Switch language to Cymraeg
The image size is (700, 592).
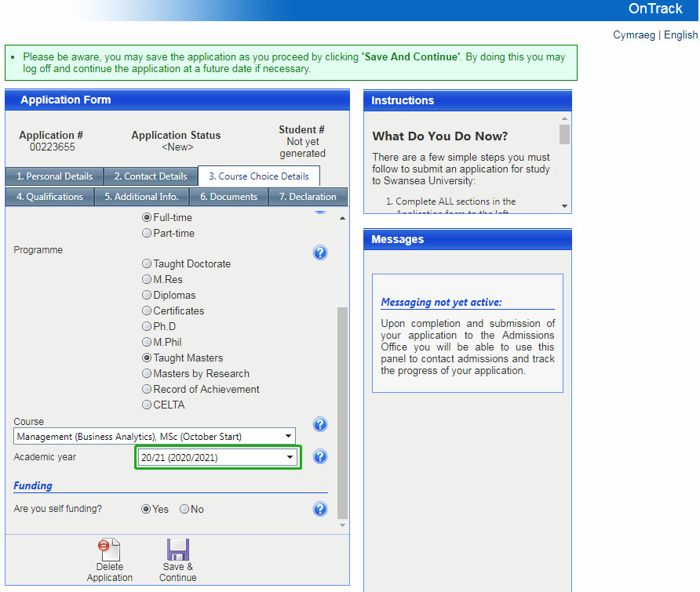[634, 35]
